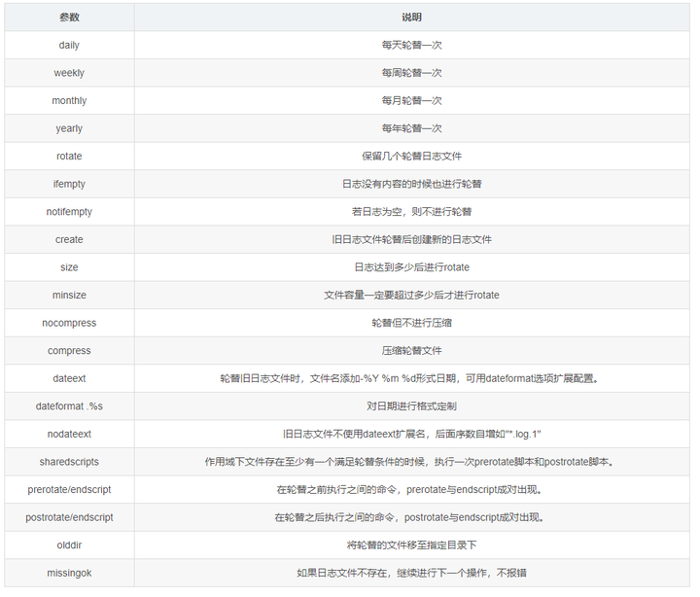Click the dateext description mentioning dateformat选项
The width and height of the screenshot is (700, 597).
click(x=409, y=378)
